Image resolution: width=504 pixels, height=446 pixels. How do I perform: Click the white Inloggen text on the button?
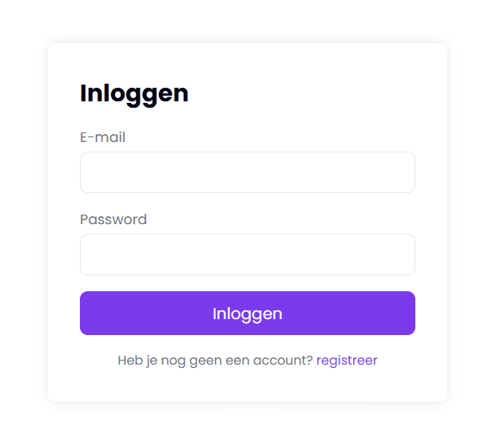coord(248,314)
